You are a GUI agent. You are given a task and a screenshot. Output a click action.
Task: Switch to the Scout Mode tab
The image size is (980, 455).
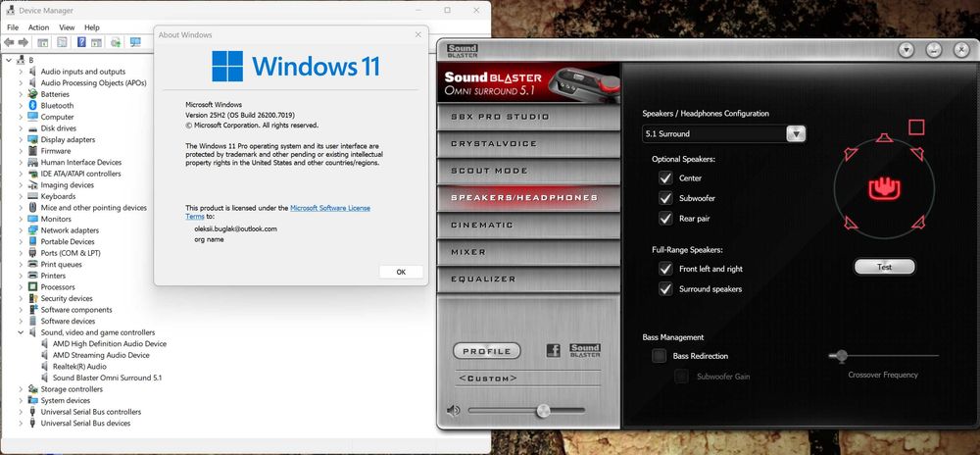(x=528, y=171)
